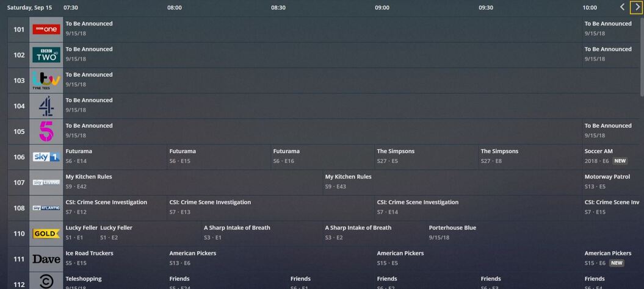This screenshot has height=289, width=644.
Task: Open The Simpsons S27 E5
Action: point(426,157)
